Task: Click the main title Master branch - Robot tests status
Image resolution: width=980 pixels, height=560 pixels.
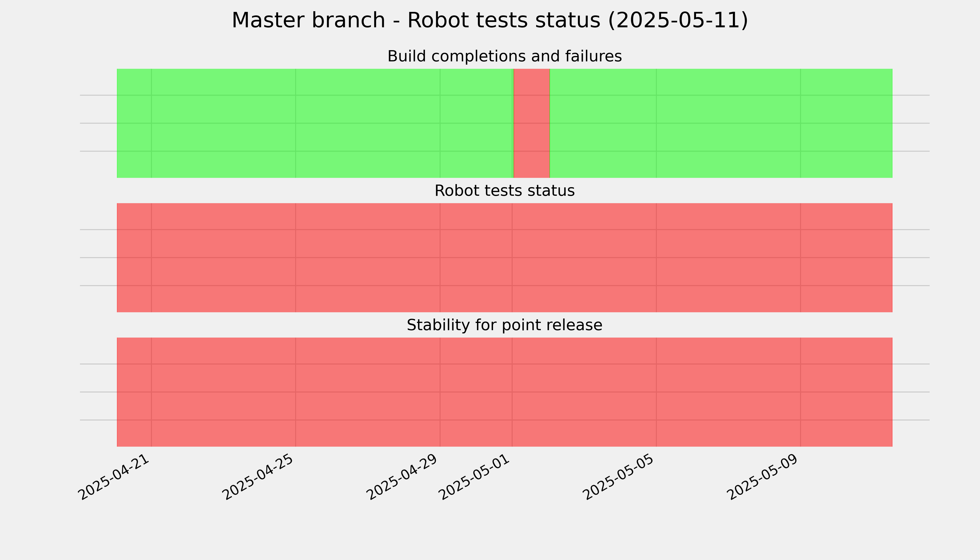Action: coord(490,20)
